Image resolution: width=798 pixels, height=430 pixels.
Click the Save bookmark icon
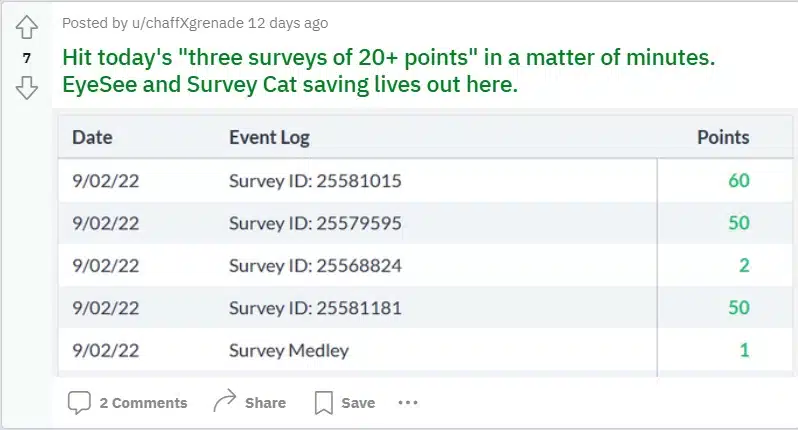point(323,403)
